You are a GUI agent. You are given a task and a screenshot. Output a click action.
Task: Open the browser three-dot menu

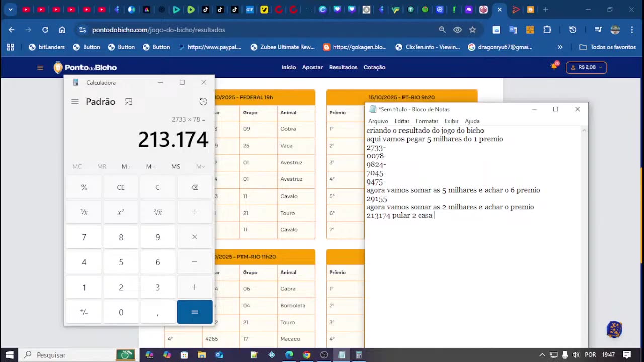[x=632, y=30]
